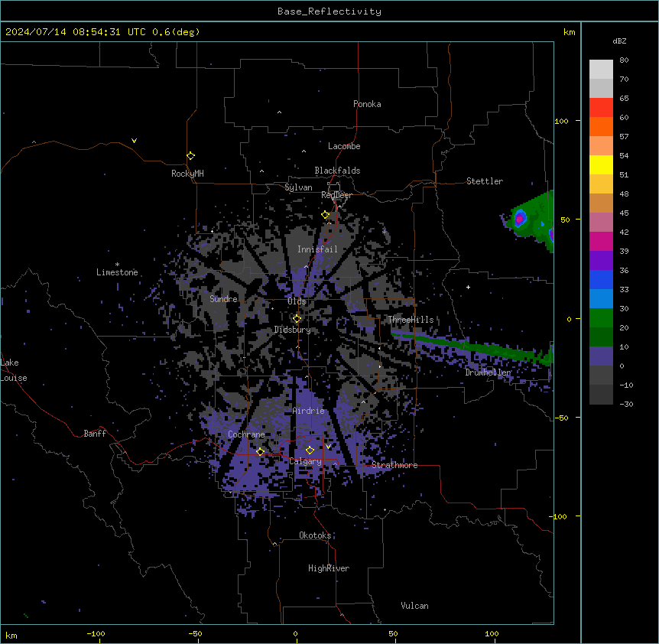Screen dimensions: 659x644
Task: Click the Vulcan label
Action: pyautogui.click(x=414, y=606)
